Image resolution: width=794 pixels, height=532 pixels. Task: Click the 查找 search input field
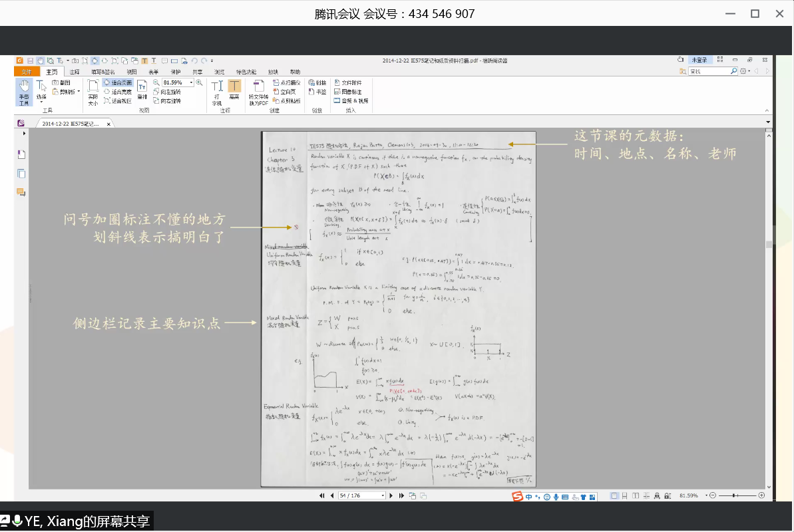click(x=709, y=71)
